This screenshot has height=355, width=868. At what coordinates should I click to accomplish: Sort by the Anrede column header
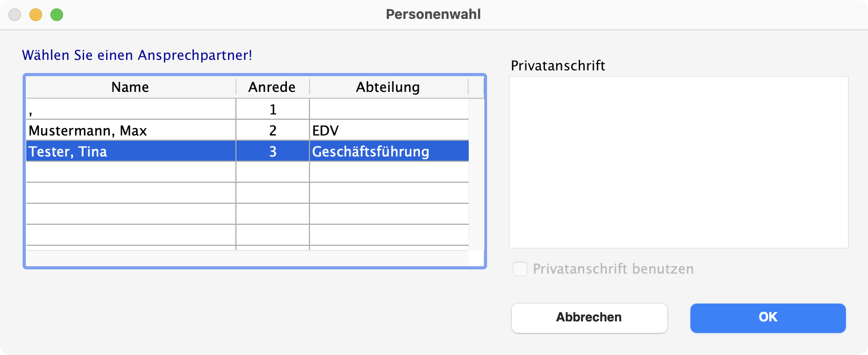click(x=272, y=87)
